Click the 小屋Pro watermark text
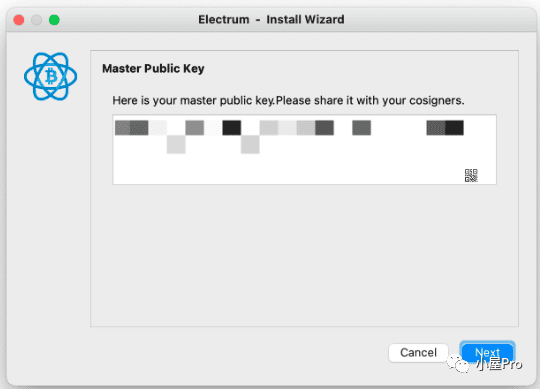Viewport: 540px width, 389px height. tap(499, 364)
